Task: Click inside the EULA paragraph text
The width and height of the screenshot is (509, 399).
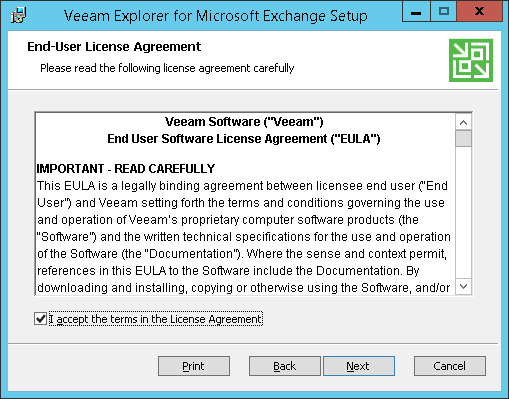Action: [x=243, y=237]
